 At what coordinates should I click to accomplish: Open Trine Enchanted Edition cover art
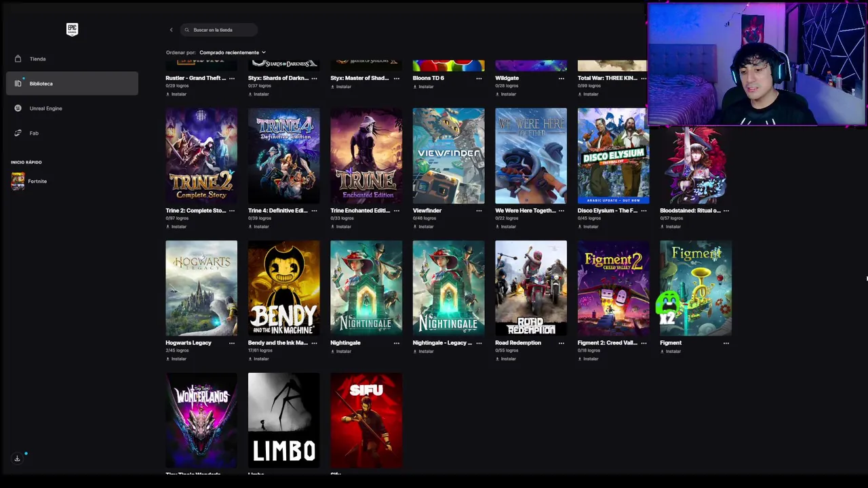pyautogui.click(x=366, y=156)
